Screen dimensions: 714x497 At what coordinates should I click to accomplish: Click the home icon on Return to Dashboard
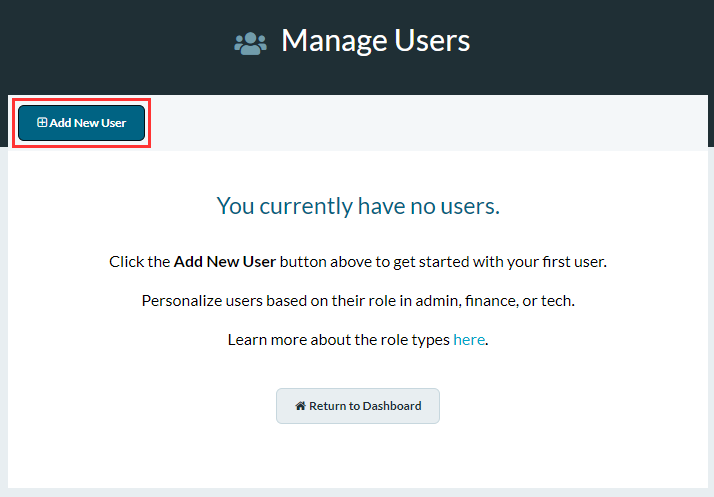tap(301, 405)
